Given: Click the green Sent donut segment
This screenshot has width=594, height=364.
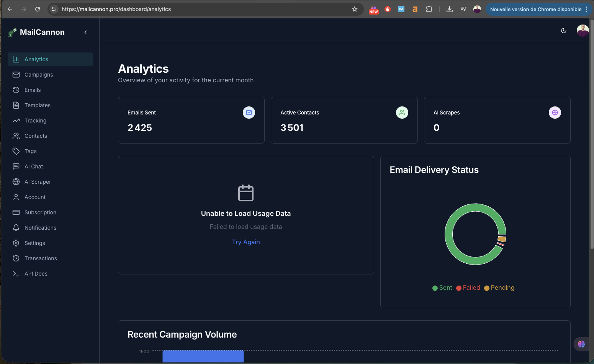Looking at the screenshot, I should click(449, 234).
